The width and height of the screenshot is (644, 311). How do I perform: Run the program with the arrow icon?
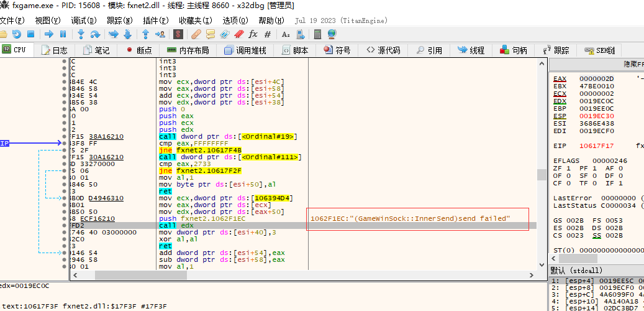(x=49, y=34)
